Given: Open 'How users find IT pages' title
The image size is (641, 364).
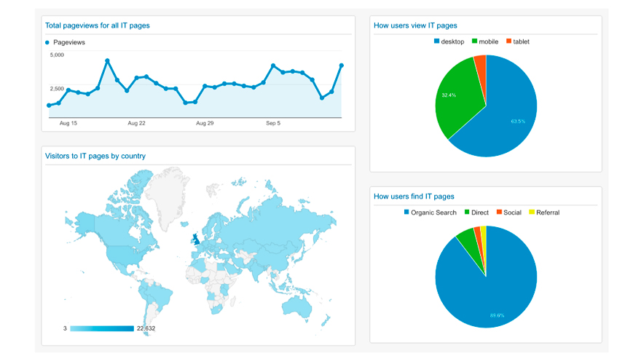Looking at the screenshot, I should pyautogui.click(x=414, y=197).
